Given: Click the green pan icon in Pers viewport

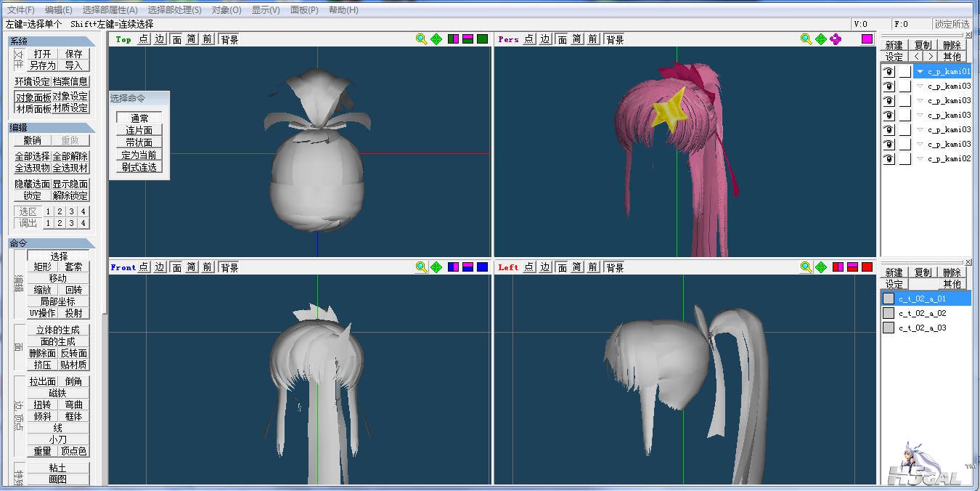Looking at the screenshot, I should tap(821, 39).
